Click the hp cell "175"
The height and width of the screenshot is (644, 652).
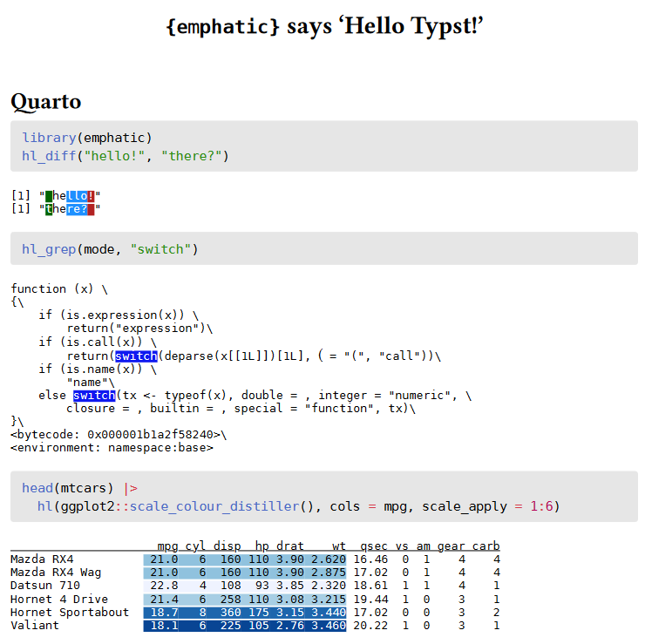click(259, 612)
